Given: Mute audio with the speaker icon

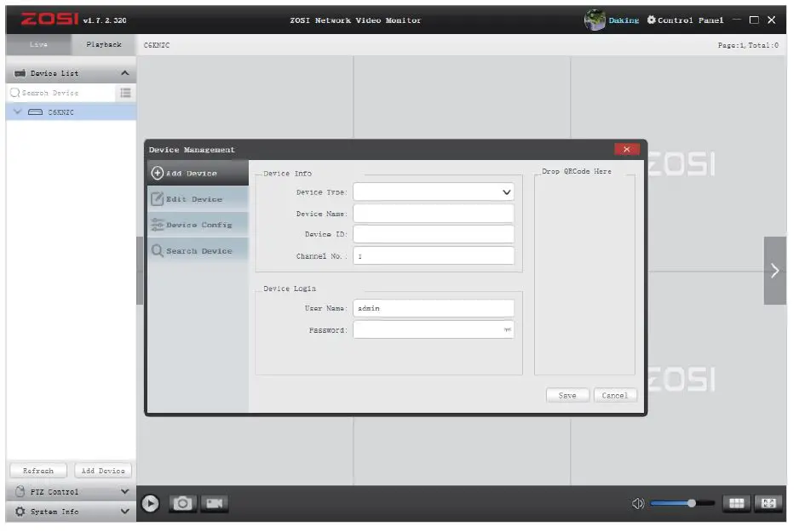Looking at the screenshot, I should (x=637, y=504).
